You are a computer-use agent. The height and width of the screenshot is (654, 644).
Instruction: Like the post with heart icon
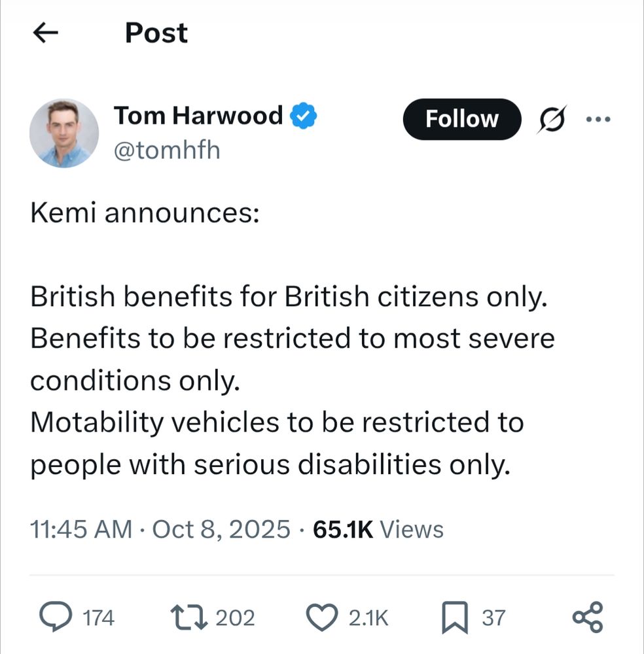tap(322, 617)
